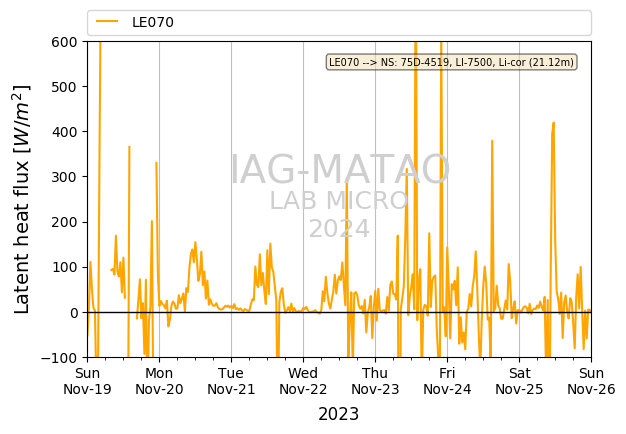The image size is (626, 434).
Task: Click the Mon Nov-20 date label
Action: tap(159, 381)
